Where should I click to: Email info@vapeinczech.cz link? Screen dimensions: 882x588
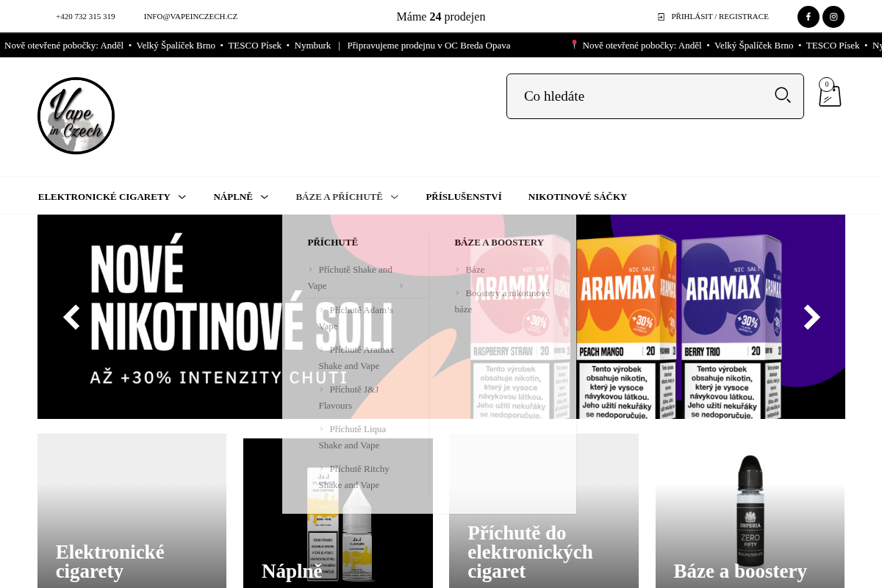point(190,17)
